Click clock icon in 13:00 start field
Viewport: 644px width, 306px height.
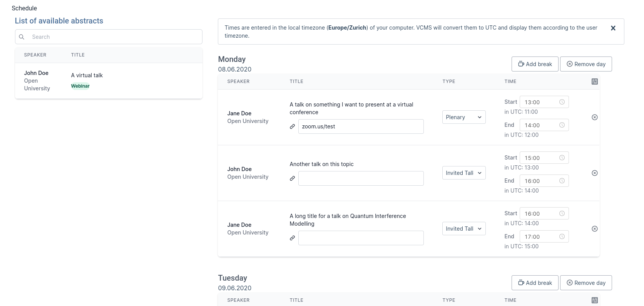pyautogui.click(x=562, y=102)
